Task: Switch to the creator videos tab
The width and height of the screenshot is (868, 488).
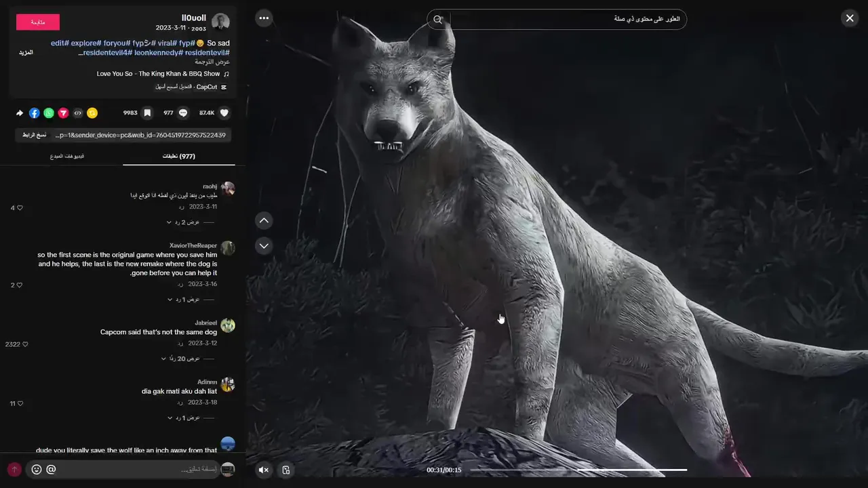Action: click(x=67, y=156)
